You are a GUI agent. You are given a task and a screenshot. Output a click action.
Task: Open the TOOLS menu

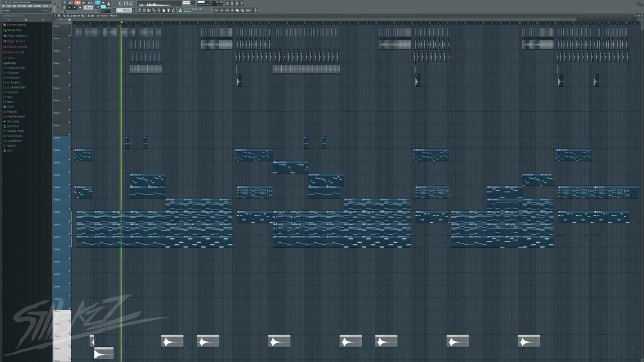45,6
